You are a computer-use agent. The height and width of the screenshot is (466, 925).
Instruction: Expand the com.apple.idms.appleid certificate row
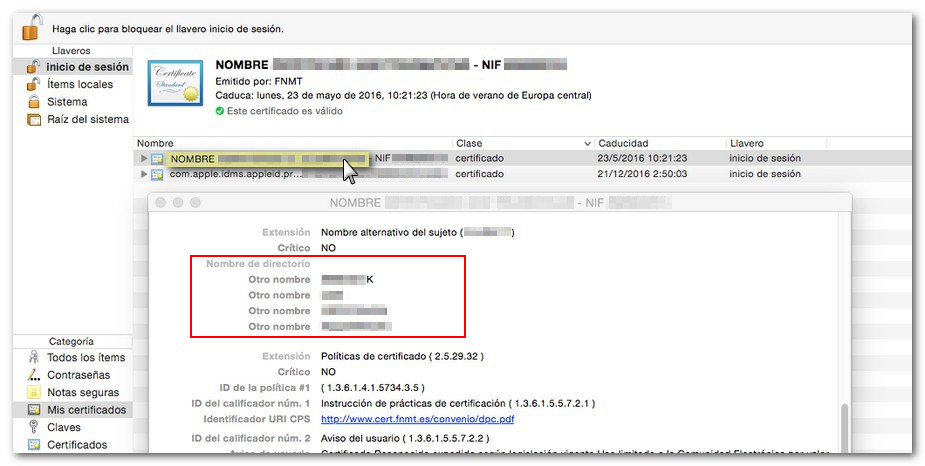click(x=144, y=175)
